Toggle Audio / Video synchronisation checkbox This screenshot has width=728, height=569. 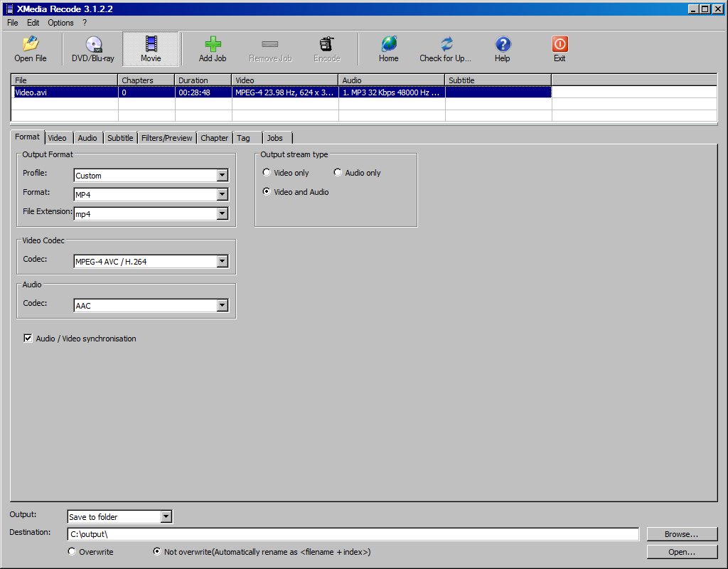(28, 338)
